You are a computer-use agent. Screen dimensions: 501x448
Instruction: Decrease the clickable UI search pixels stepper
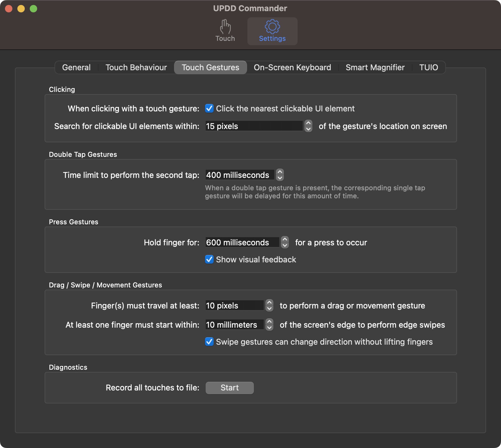point(308,129)
